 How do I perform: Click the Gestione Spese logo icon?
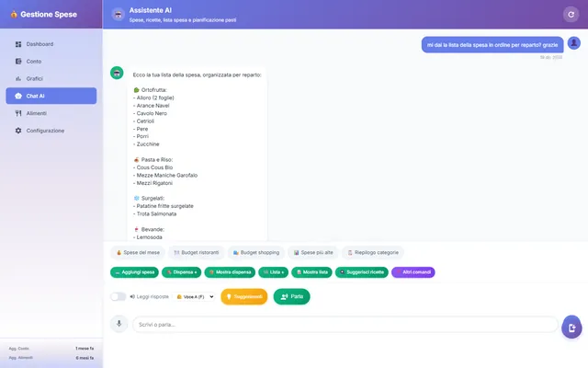click(14, 15)
